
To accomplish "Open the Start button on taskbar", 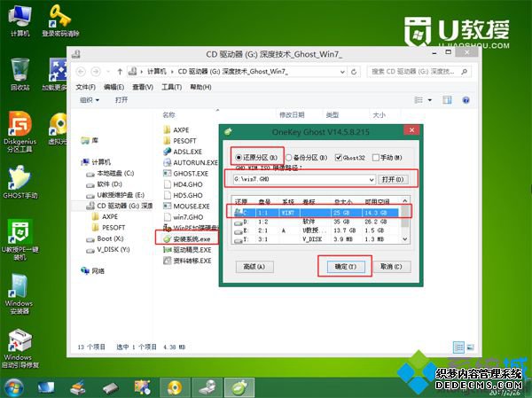I will pyautogui.click(x=13, y=388).
